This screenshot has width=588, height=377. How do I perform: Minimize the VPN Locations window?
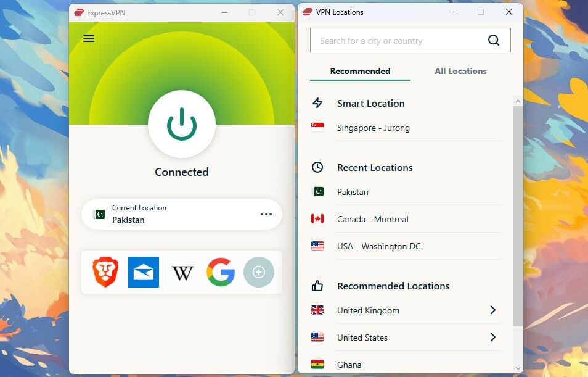[x=453, y=12]
